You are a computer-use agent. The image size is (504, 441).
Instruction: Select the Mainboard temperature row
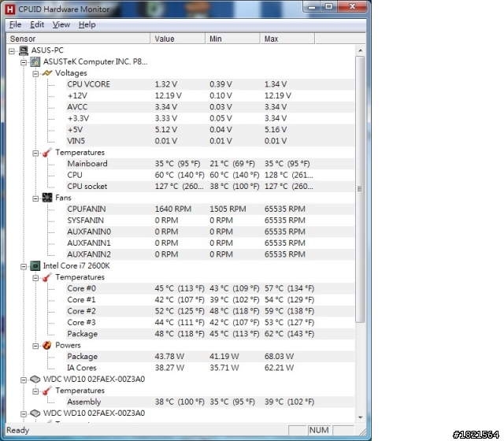tap(210, 164)
